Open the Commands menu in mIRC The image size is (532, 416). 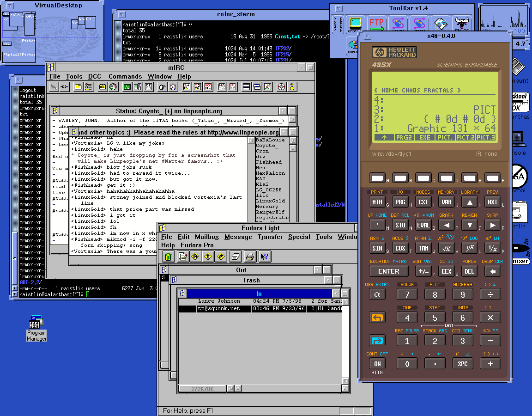125,76
